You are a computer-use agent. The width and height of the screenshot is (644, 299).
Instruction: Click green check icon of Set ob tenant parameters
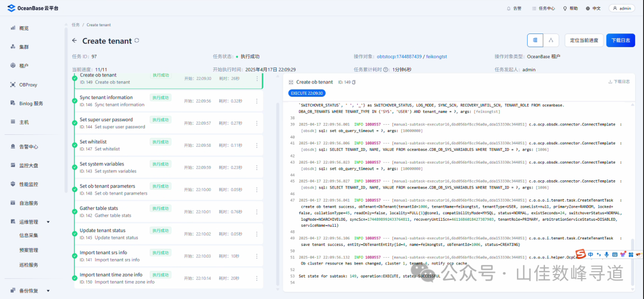[75, 190]
